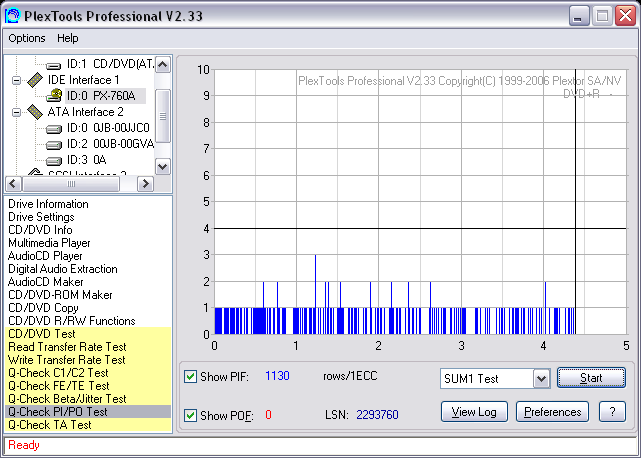Open Drive Information function
Image resolution: width=641 pixels, height=458 pixels.
click(x=48, y=204)
